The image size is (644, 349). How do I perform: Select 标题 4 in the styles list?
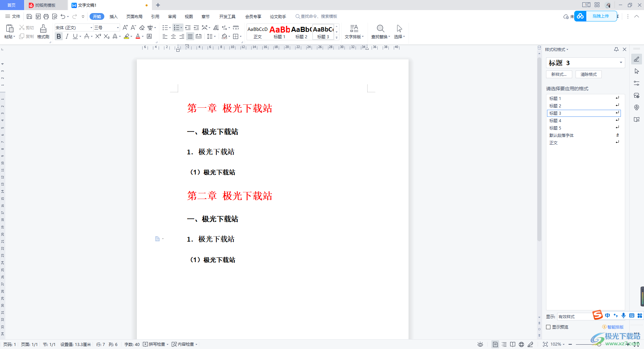(x=584, y=120)
